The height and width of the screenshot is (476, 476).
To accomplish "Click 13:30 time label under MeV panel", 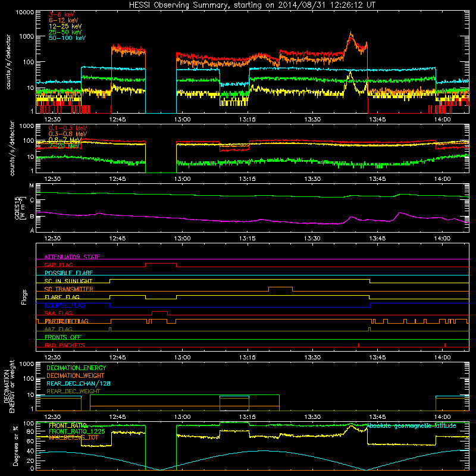I will pos(312,179).
